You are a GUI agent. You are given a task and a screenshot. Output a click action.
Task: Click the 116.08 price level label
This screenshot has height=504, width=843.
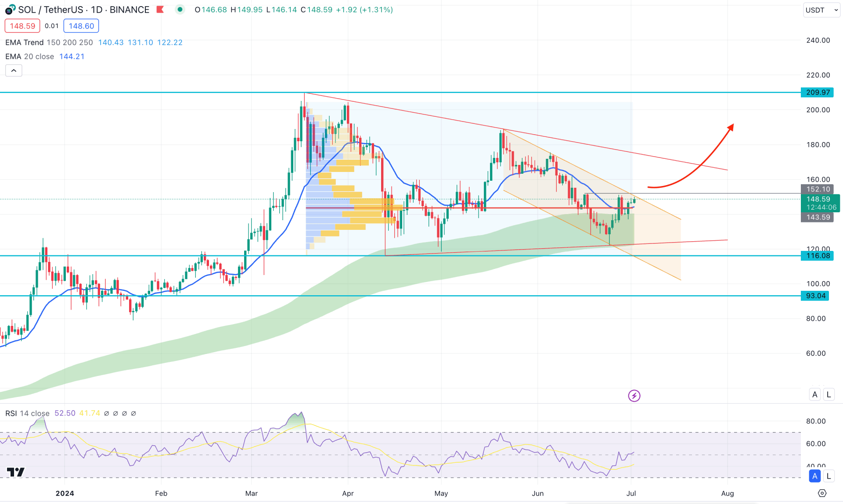coord(817,256)
